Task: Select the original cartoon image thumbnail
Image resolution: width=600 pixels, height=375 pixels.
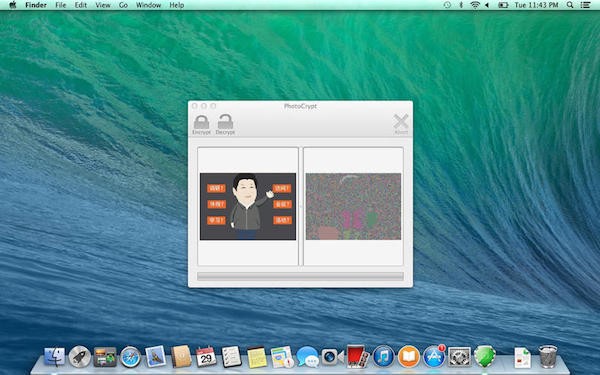Action: pyautogui.click(x=248, y=207)
